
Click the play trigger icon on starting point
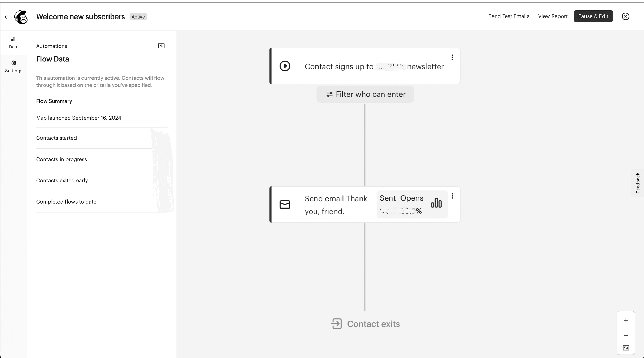point(285,66)
